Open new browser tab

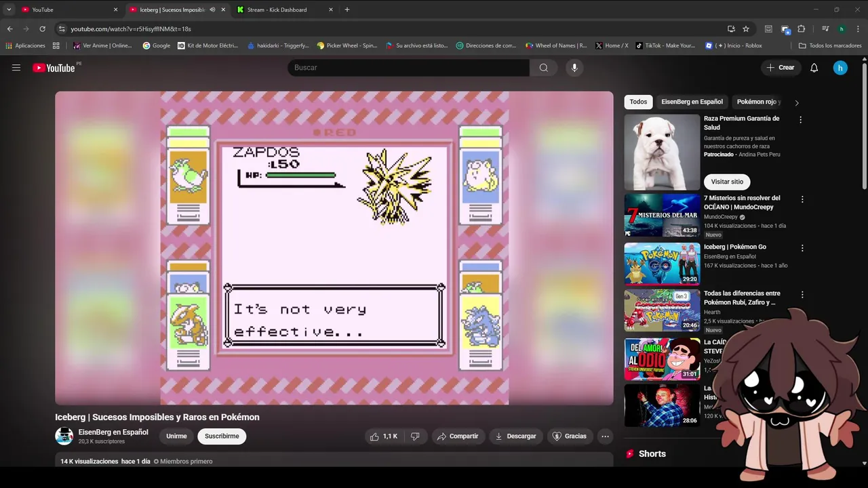pyautogui.click(x=347, y=9)
